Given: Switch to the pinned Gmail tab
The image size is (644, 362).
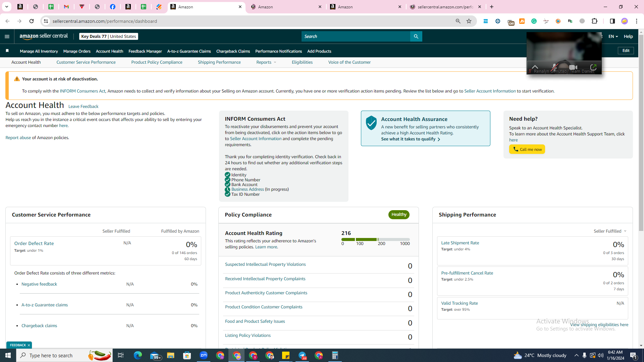Looking at the screenshot, I should 66,7.
